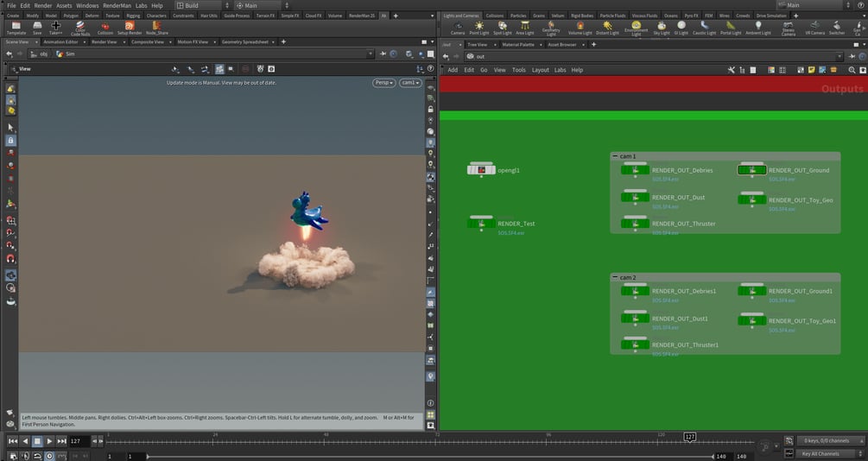Switch to the Material Palette tab

[x=518, y=44]
